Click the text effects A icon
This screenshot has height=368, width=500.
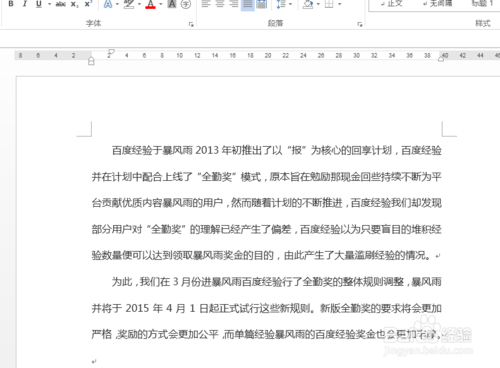108,4
